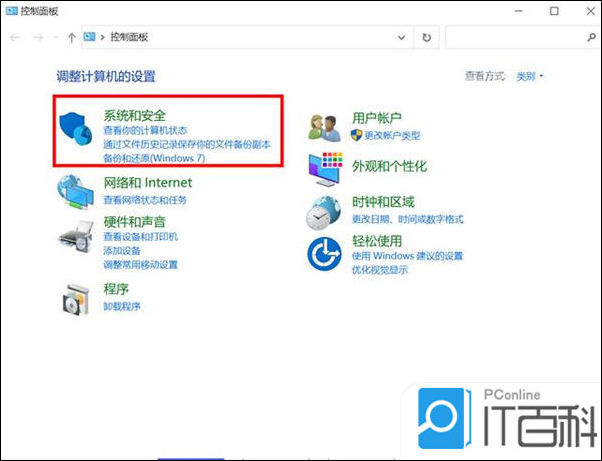Click the Control Panel title bar icon
The height and width of the screenshot is (461, 602).
click(12, 11)
